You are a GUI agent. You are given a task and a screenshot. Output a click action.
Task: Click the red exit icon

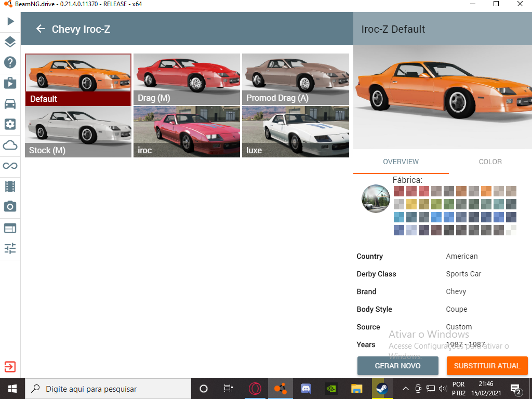click(x=10, y=367)
